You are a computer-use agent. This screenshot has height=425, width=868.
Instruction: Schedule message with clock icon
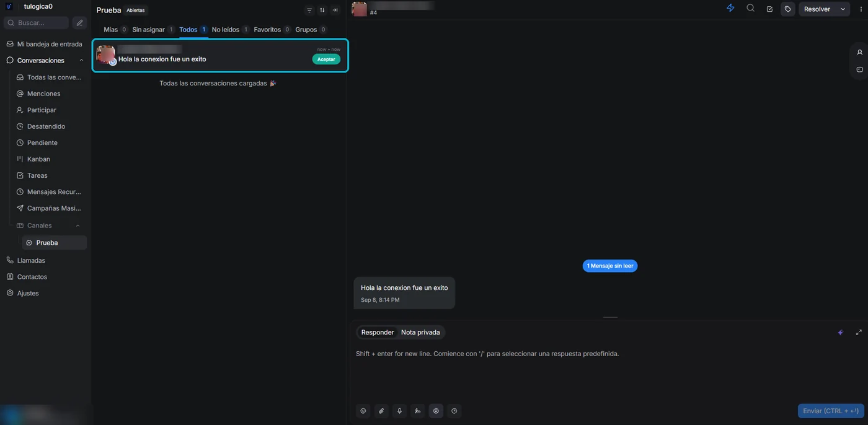pyautogui.click(x=454, y=411)
